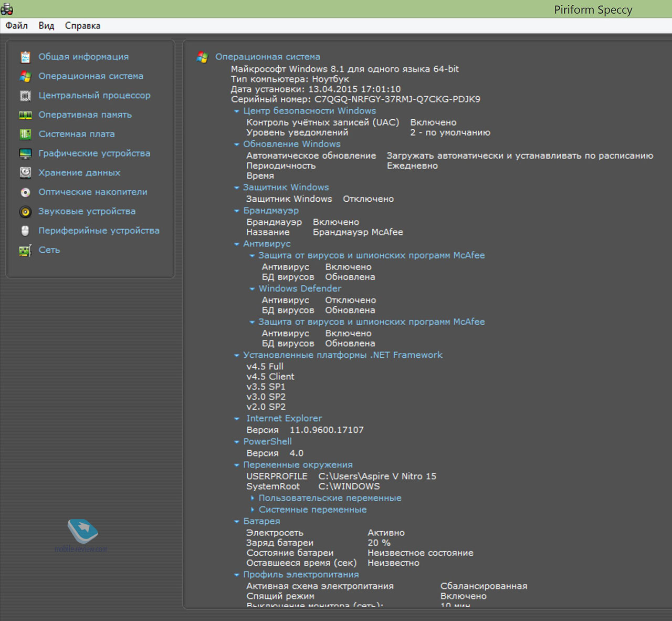The image size is (672, 621).
Task: Click Сбалансированная power scheme value
Action: (484, 586)
